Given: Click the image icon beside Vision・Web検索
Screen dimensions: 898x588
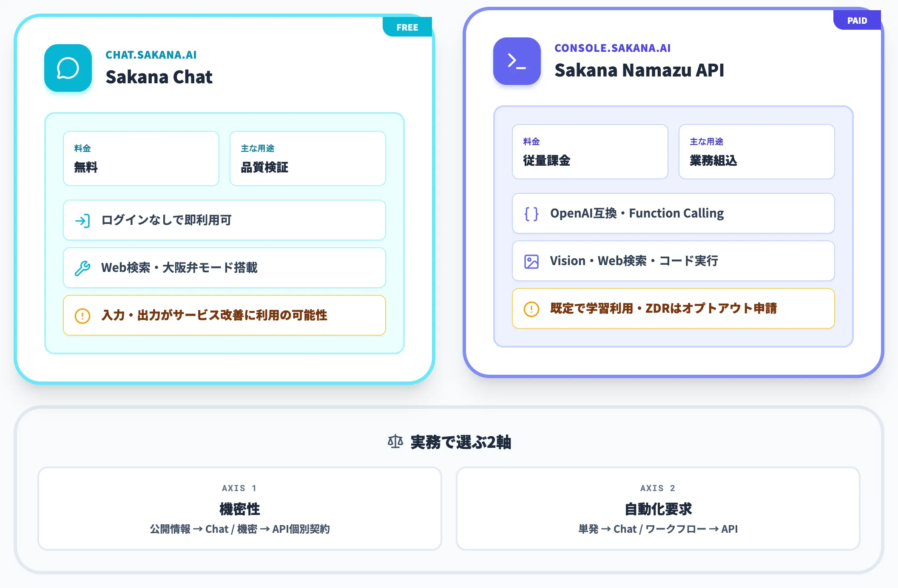Looking at the screenshot, I should [531, 261].
